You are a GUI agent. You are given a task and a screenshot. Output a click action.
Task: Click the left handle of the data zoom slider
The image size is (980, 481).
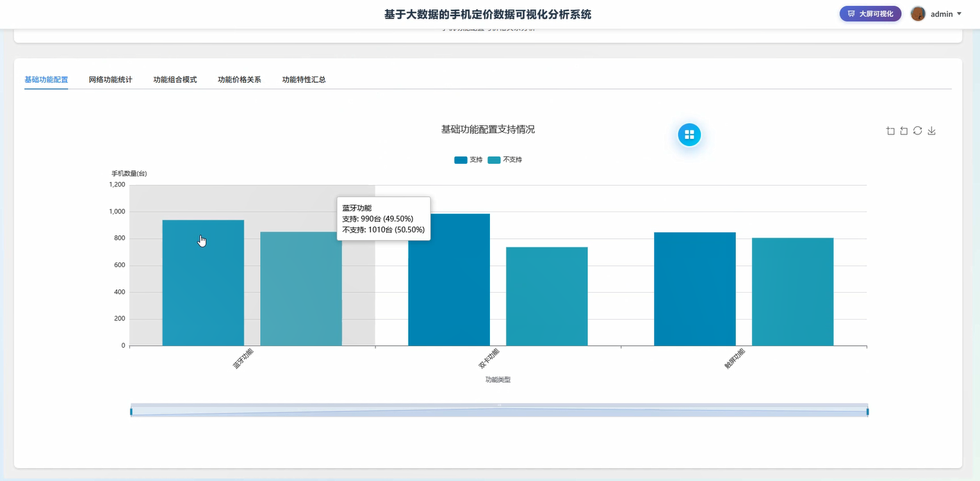(131, 411)
